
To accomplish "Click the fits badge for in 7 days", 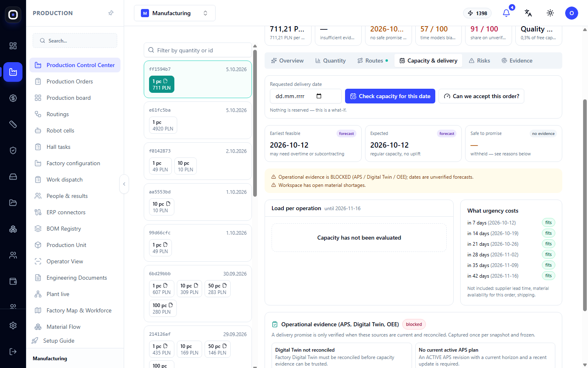I will click(548, 222).
